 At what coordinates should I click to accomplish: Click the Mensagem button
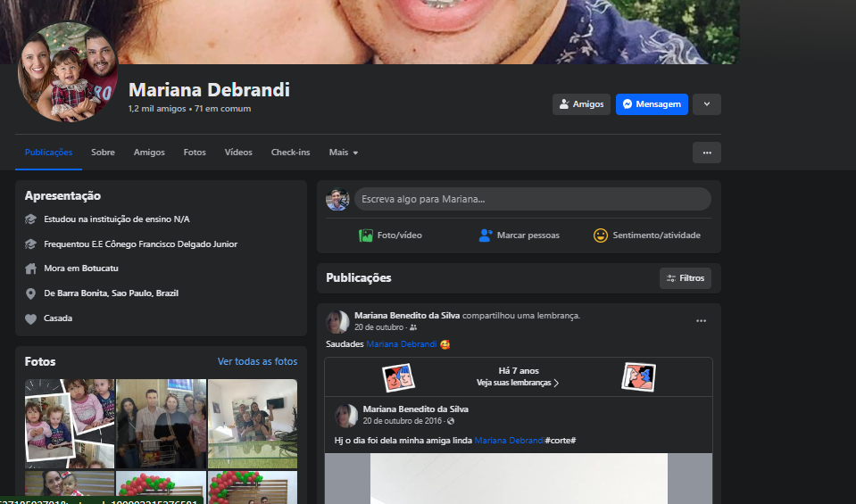pos(652,104)
